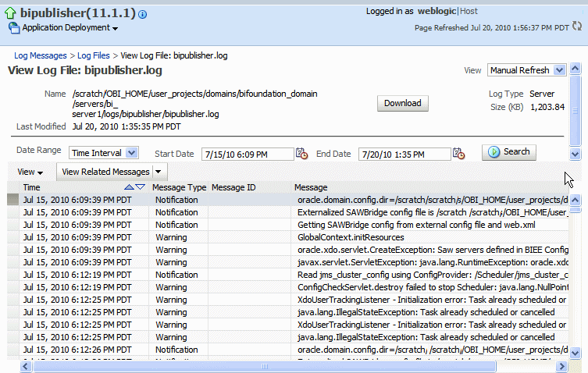Open the View menu above the table

pyautogui.click(x=30, y=172)
